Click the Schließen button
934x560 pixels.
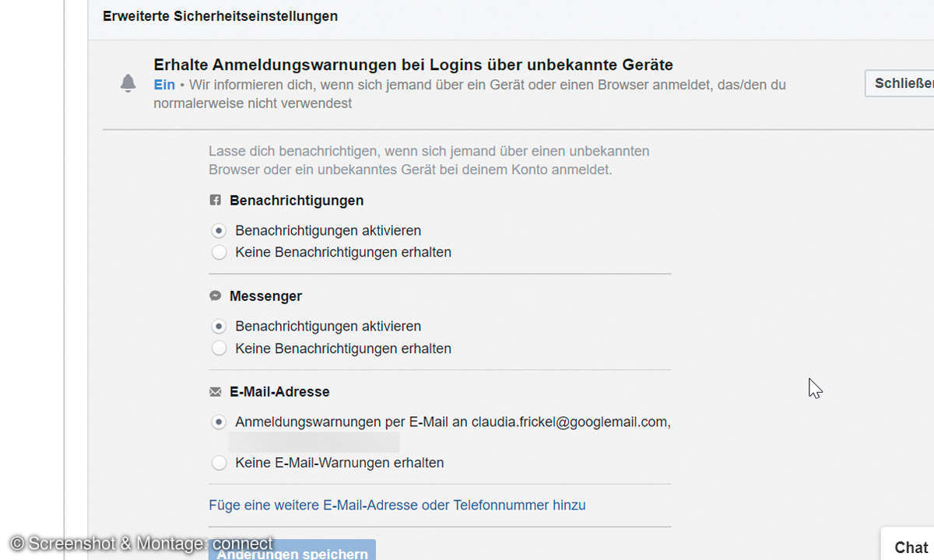pyautogui.click(x=900, y=83)
